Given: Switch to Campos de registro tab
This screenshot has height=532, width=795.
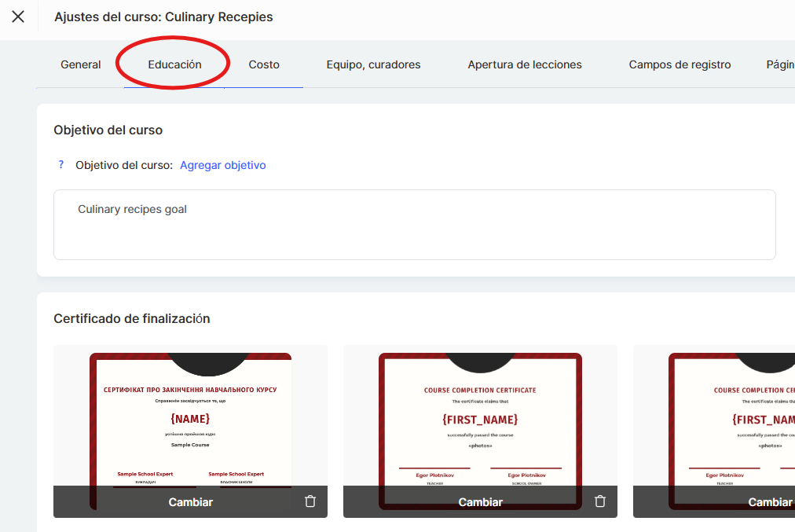Looking at the screenshot, I should [680, 64].
